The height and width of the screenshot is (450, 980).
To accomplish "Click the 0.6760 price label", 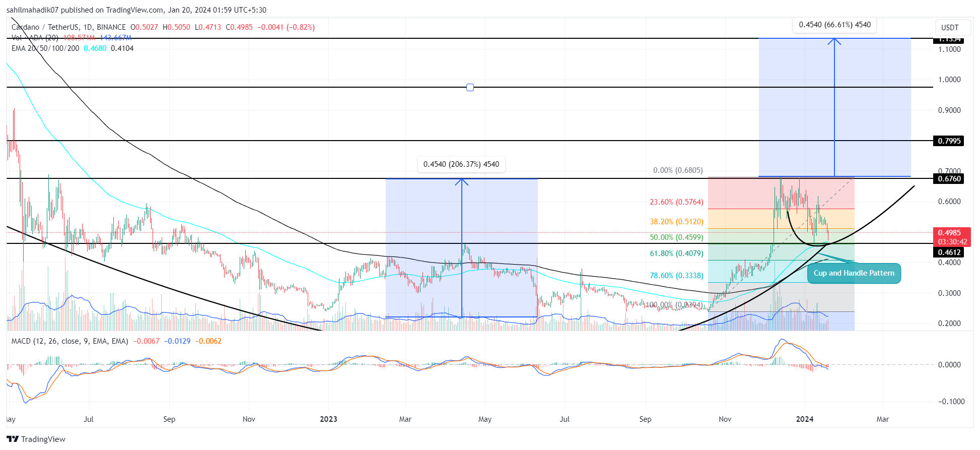I will 949,178.
